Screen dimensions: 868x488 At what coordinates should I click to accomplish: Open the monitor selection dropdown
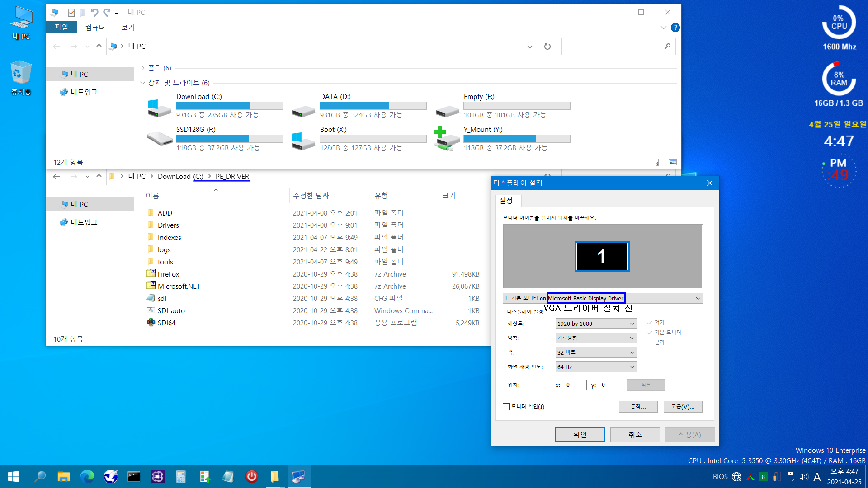[x=603, y=298]
